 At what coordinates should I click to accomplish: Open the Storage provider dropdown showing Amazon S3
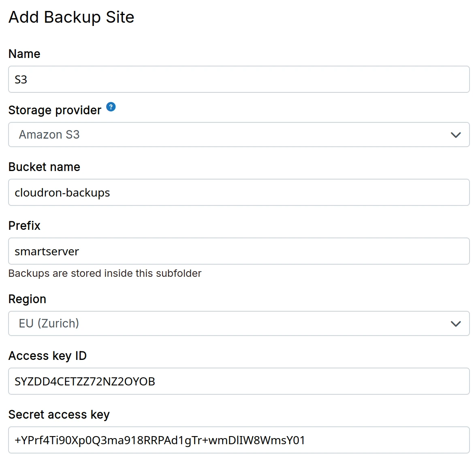227,135
